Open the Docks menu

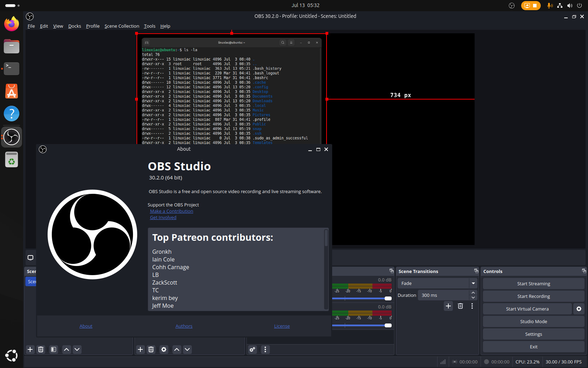(75, 26)
